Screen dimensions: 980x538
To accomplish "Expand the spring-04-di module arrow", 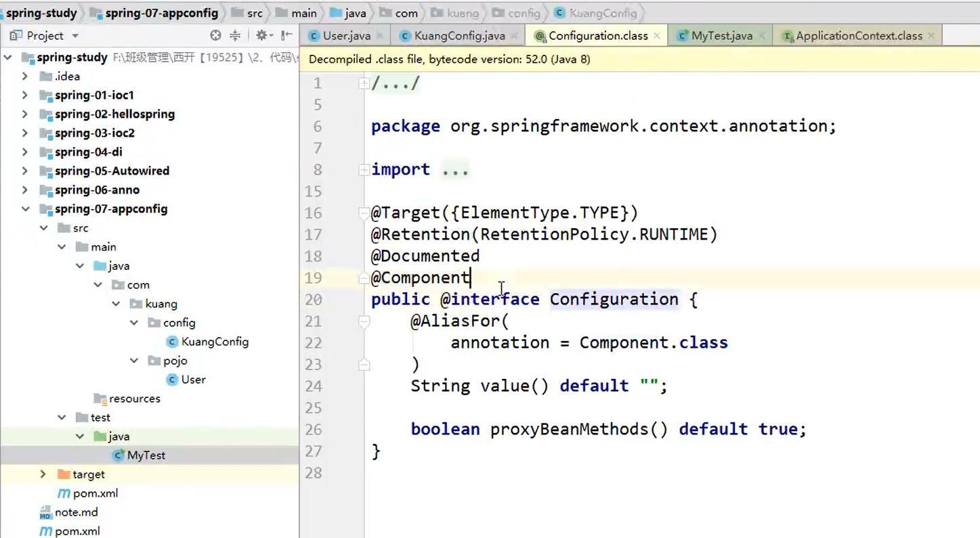I will pyautogui.click(x=25, y=152).
